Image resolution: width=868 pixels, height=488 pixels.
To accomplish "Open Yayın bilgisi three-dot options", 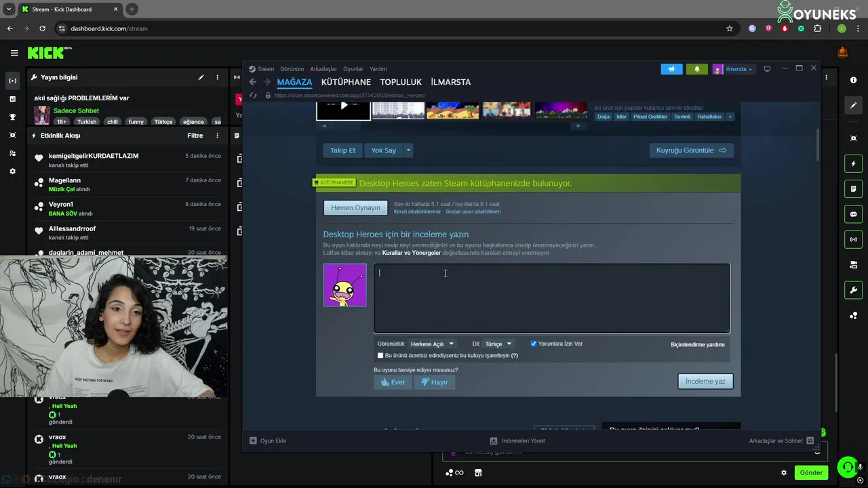I will (217, 77).
